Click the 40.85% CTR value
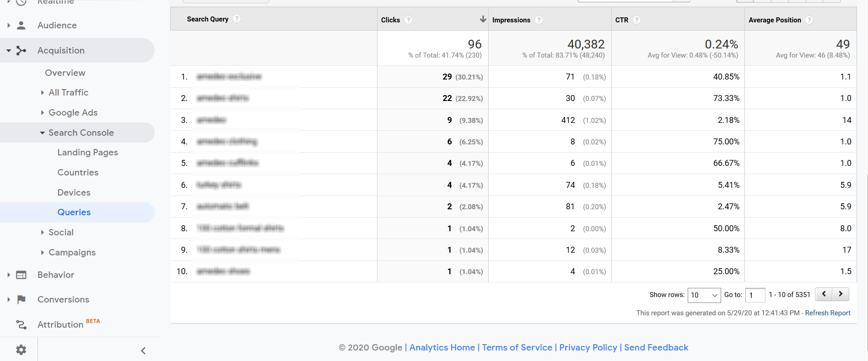 coord(726,77)
